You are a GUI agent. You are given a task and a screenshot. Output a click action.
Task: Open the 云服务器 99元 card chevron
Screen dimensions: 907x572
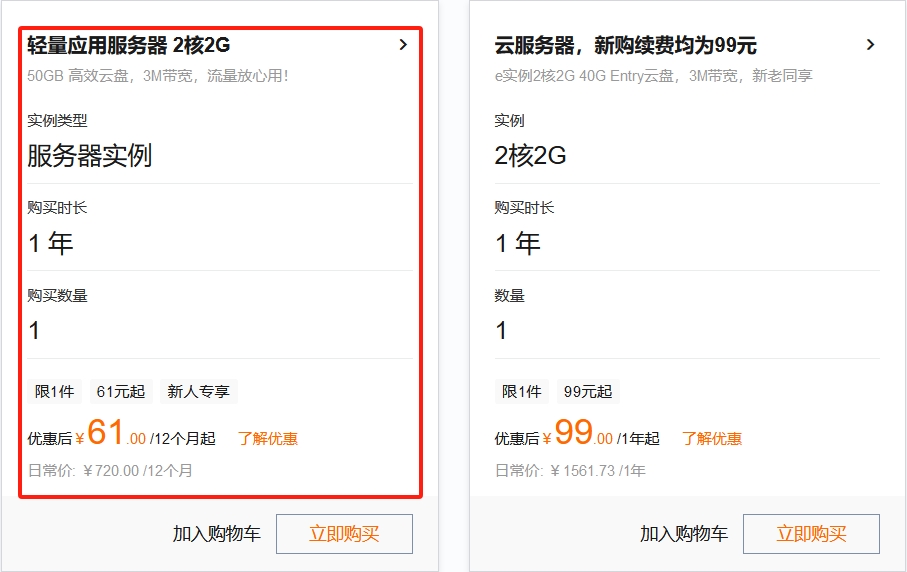[870, 45]
